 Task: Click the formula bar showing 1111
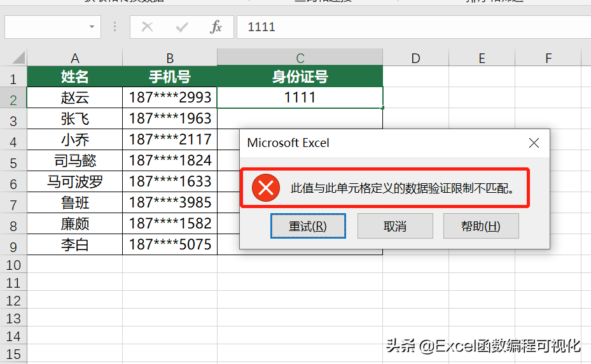(x=414, y=27)
